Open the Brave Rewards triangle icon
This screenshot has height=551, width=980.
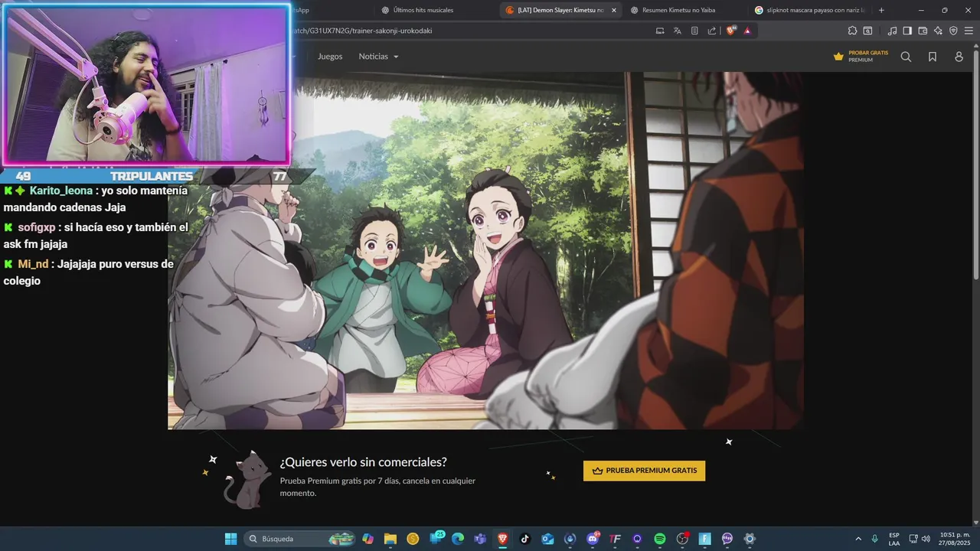coord(747,31)
